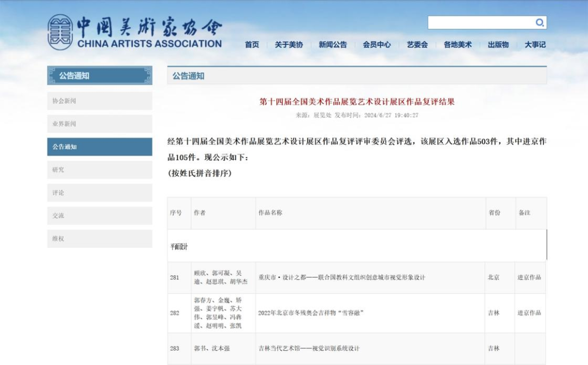Viewport: 588px width, 365px height.
Task: Open the 会员中心 menu item
Action: coord(377,45)
